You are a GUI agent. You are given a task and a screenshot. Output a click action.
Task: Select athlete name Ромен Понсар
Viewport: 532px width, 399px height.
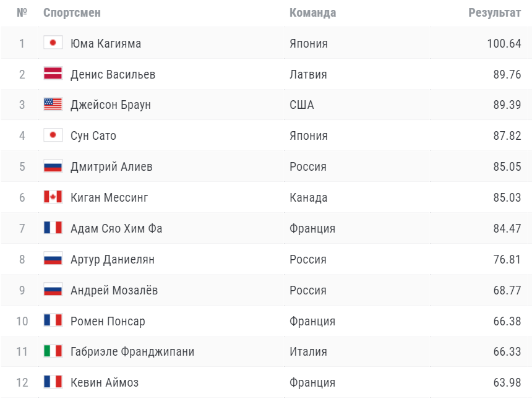(x=108, y=321)
